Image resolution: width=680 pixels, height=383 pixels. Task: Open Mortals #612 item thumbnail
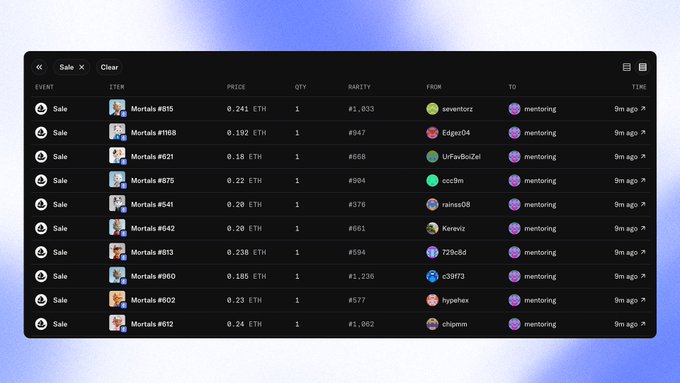coord(117,323)
